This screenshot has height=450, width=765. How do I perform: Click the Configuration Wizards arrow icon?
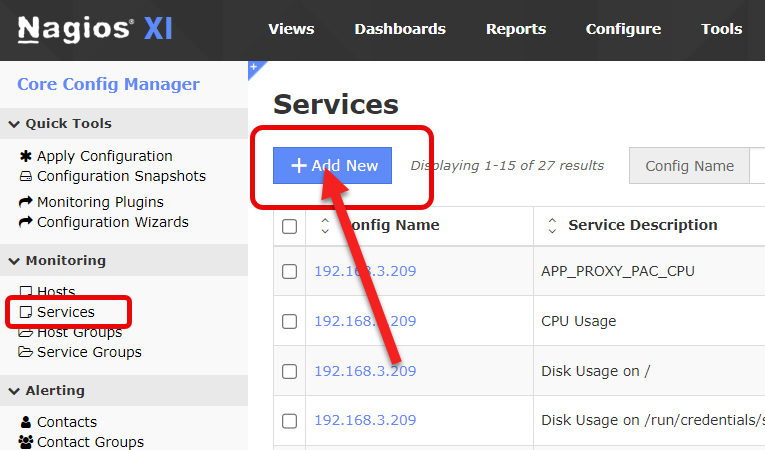point(26,222)
